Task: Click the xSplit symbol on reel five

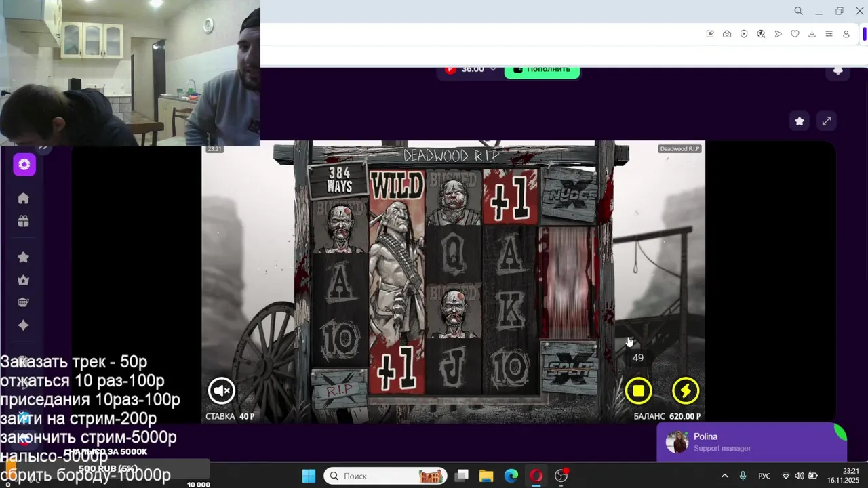Action: 568,368
